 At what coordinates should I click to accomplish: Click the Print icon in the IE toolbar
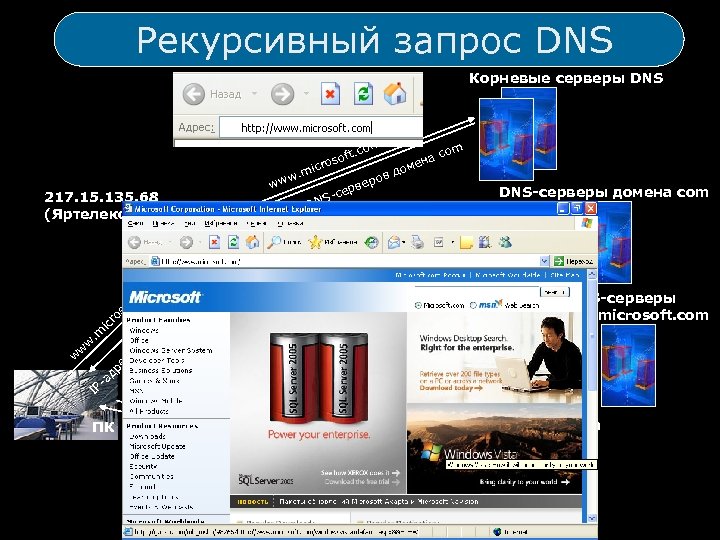[x=417, y=242]
